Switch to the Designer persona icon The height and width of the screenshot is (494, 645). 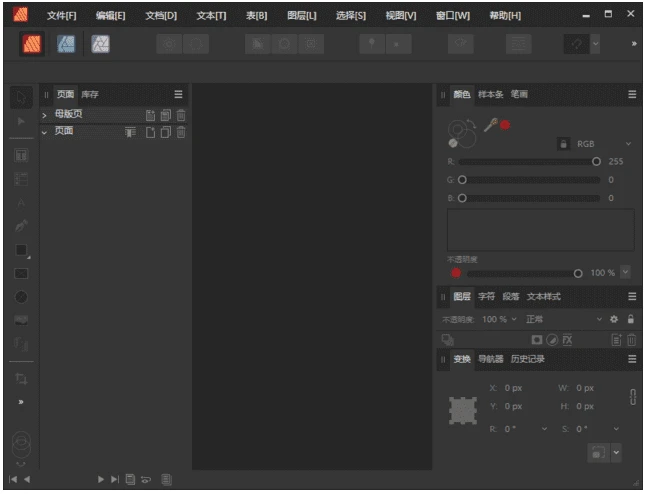click(66, 44)
